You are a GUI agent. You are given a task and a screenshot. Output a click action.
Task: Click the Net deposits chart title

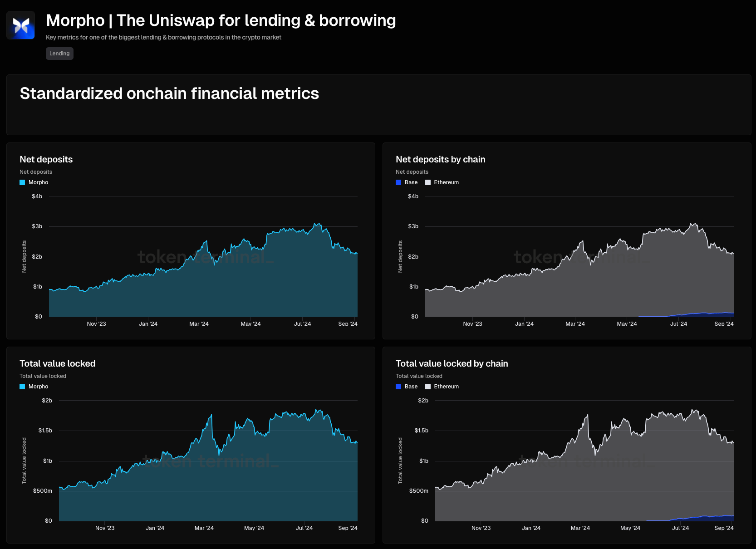pos(46,159)
